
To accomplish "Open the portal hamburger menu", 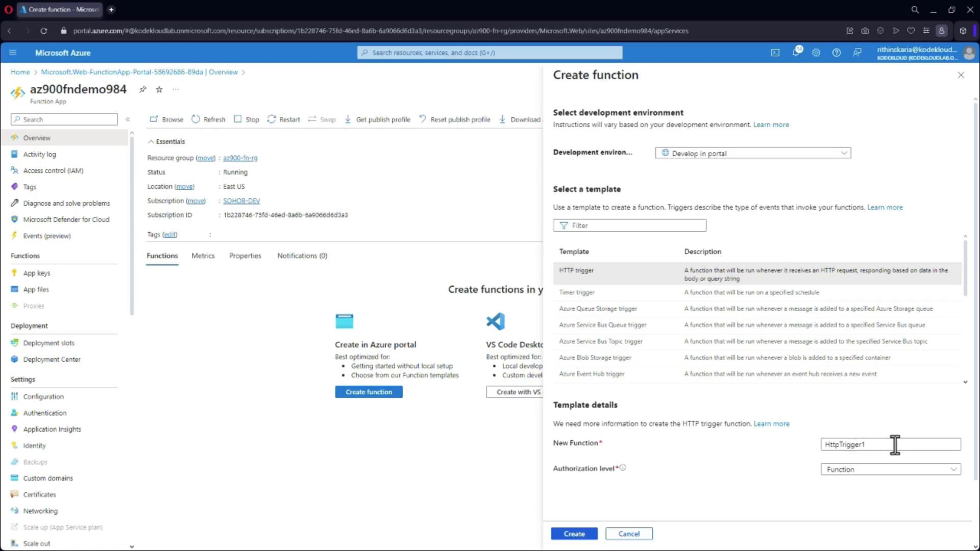I will coord(13,53).
